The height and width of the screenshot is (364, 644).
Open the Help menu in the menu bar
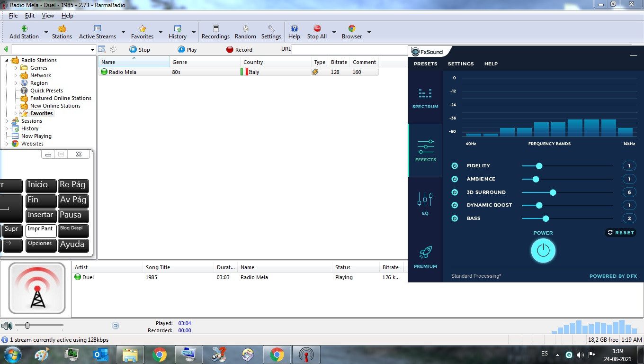coord(67,16)
